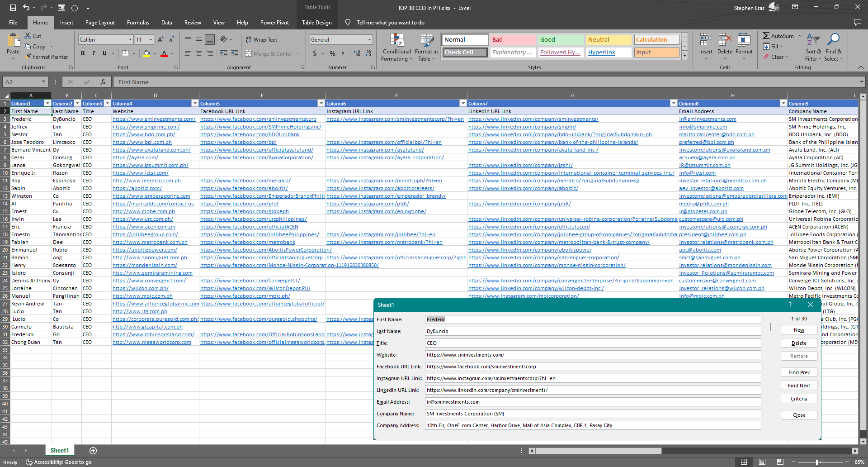Click the insert function fx icon

pyautogui.click(x=103, y=82)
